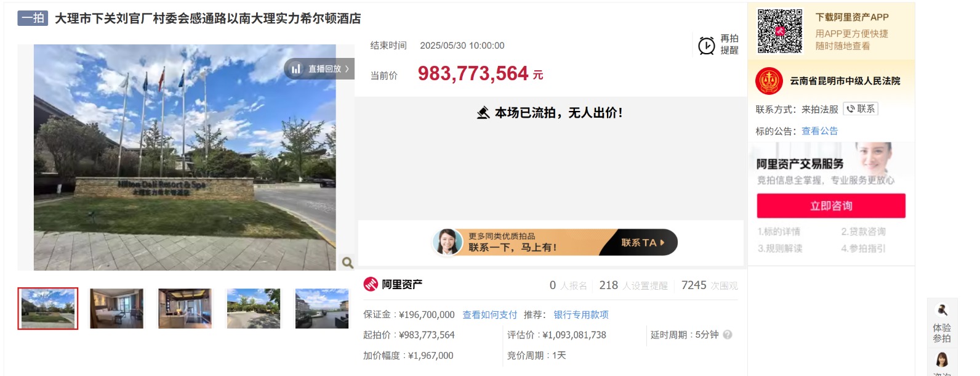Click the Kunming court emblem icon
The height and width of the screenshot is (376, 980).
769,81
